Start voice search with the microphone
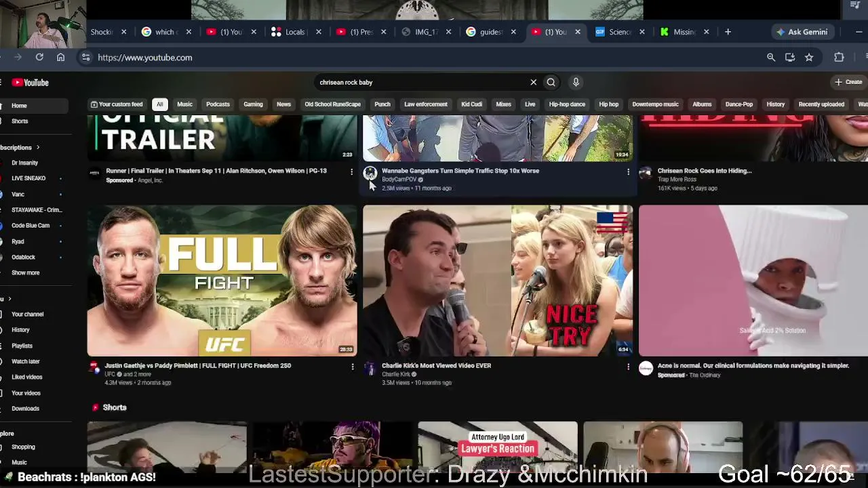Image resolution: width=868 pixels, height=488 pixels. (576, 83)
